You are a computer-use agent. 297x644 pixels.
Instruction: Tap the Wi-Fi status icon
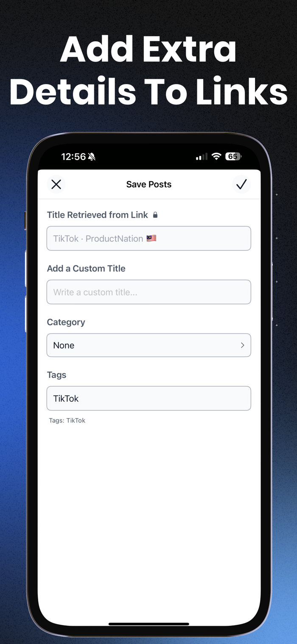pos(216,157)
